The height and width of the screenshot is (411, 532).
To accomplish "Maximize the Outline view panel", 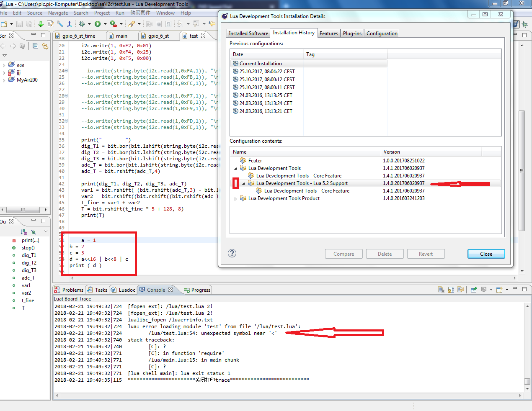I will coord(43,221).
